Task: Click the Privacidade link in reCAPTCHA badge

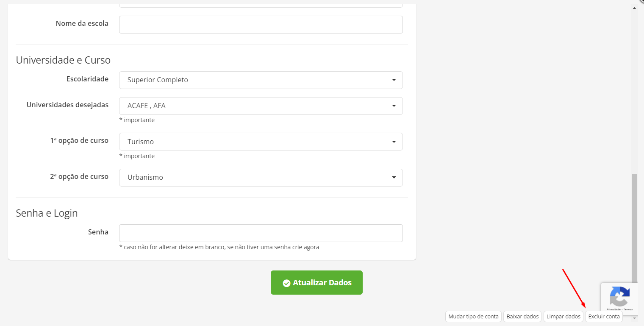Action: (x=613, y=309)
